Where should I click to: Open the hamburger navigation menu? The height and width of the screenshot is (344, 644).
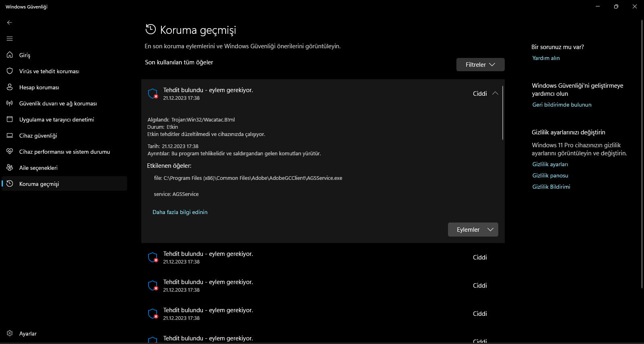[x=10, y=39]
